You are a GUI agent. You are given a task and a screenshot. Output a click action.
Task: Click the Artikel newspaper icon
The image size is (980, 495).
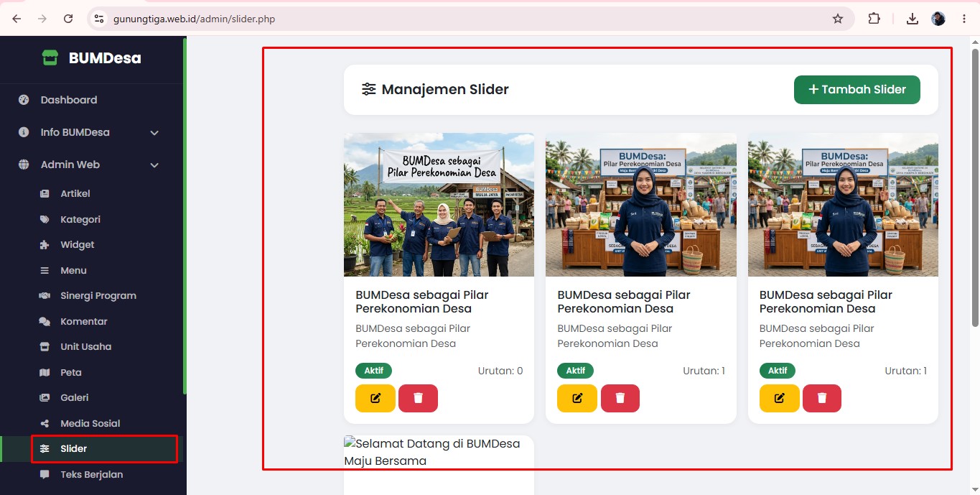(45, 194)
